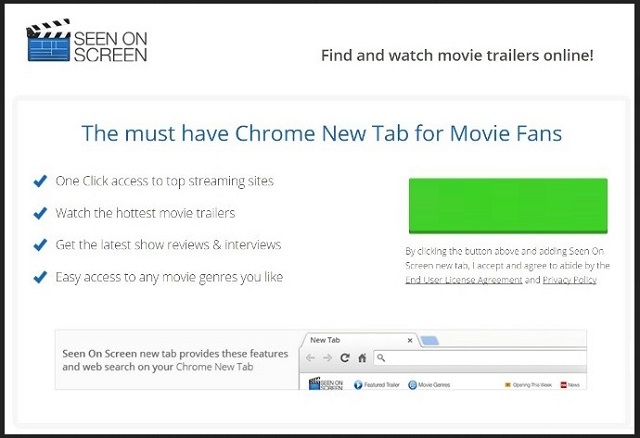Click the search magnifier icon in address bar
The width and height of the screenshot is (640, 438).
(381, 358)
